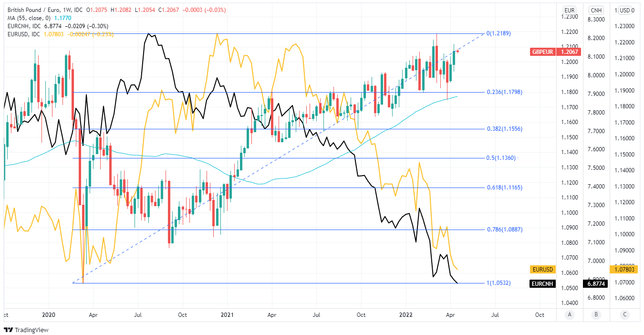Image resolution: width=644 pixels, height=335 pixels.
Task: Click the scale B badge
Action: coord(596,315)
